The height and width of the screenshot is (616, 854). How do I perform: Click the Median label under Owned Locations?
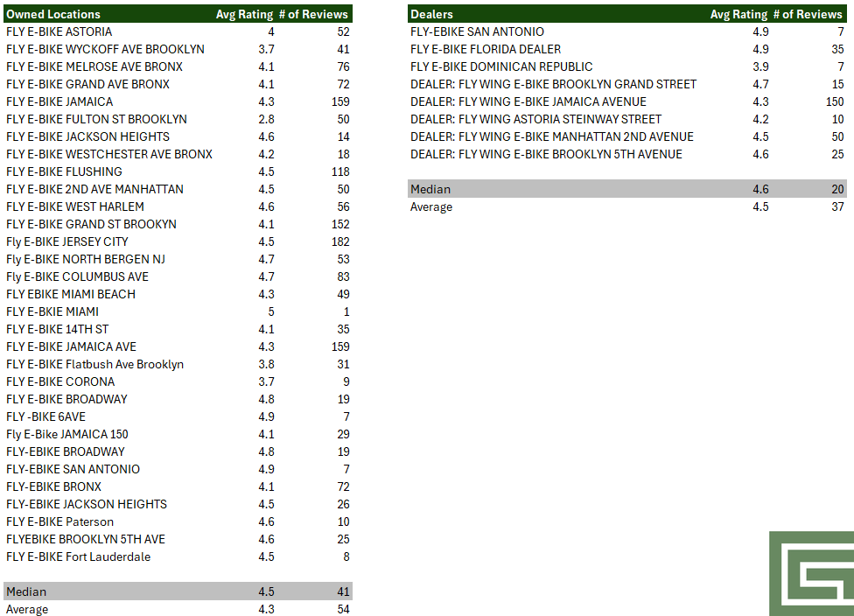pyautogui.click(x=26, y=591)
